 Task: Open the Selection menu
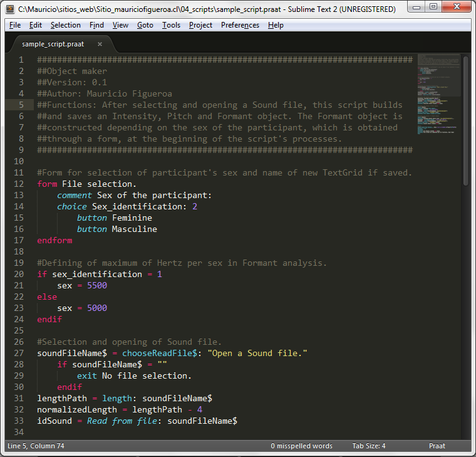65,25
